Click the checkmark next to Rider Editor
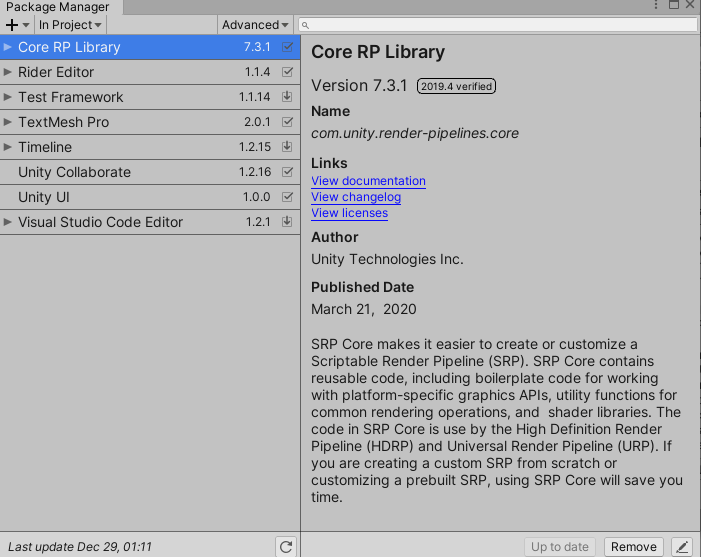Viewport: 701px width, 557px height. [288, 72]
